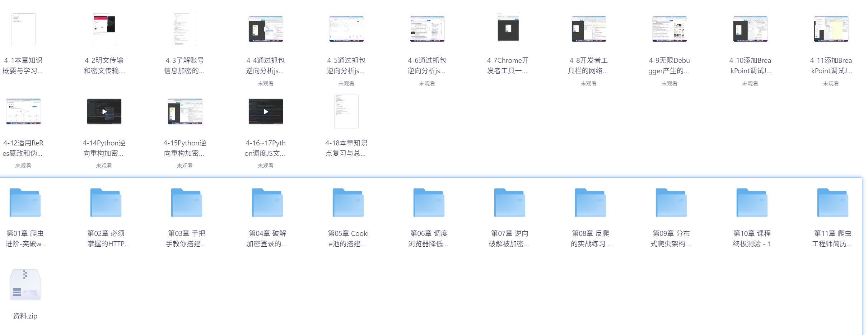Click label 4-7Chrome开发者工具一
Screen dimensions: 868x335
click(x=508, y=65)
